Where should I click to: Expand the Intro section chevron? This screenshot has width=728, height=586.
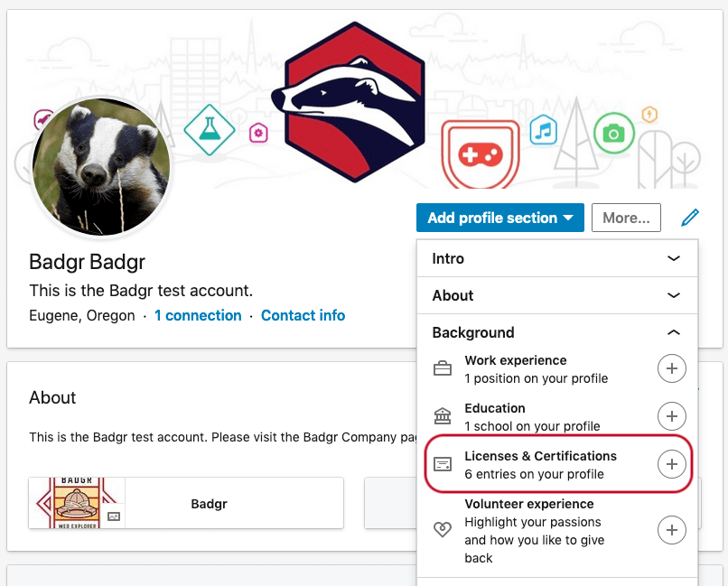click(x=674, y=258)
